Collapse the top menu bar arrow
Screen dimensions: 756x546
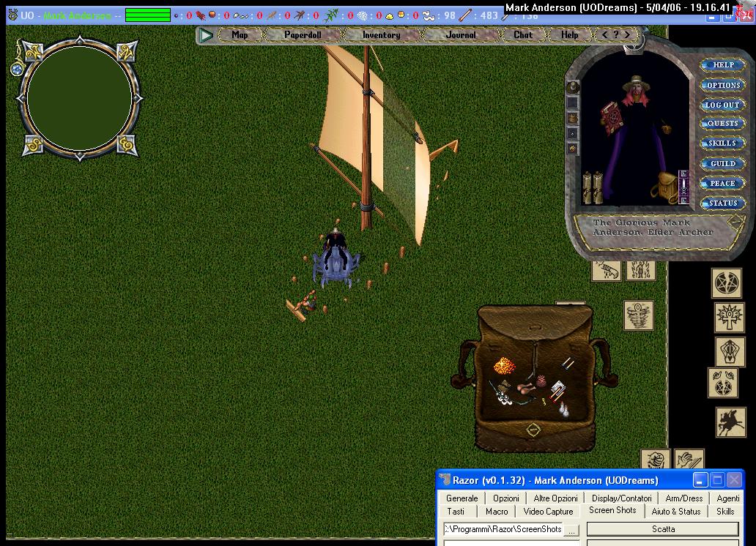point(207,34)
